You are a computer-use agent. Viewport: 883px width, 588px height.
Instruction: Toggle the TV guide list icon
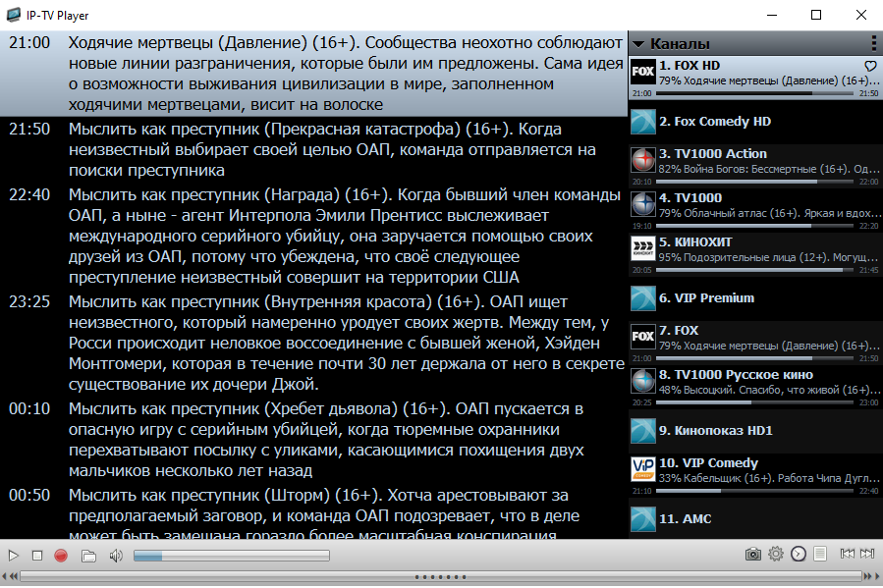[x=820, y=555]
